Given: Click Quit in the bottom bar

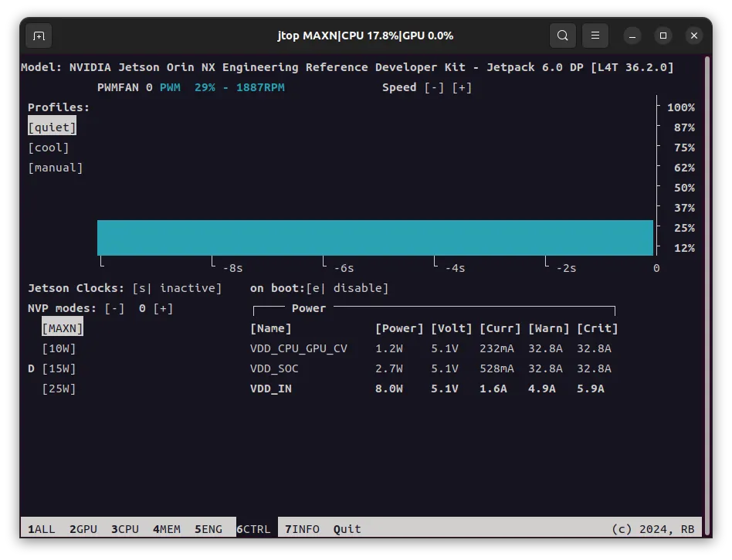Looking at the screenshot, I should 347,529.
